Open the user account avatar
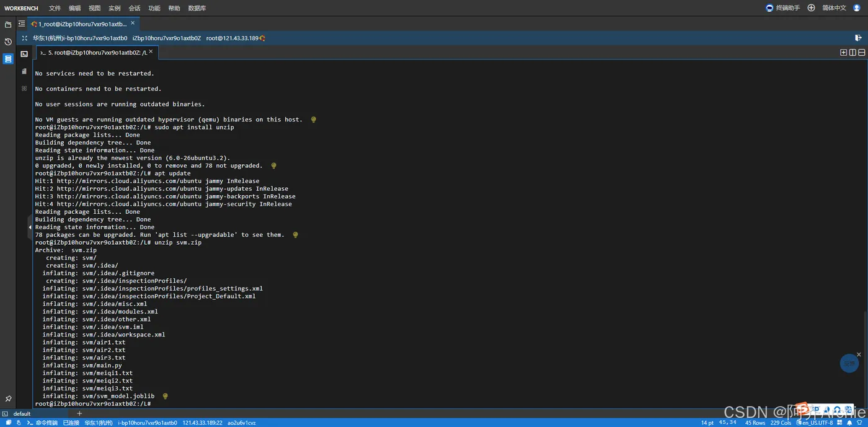 pyautogui.click(x=857, y=8)
